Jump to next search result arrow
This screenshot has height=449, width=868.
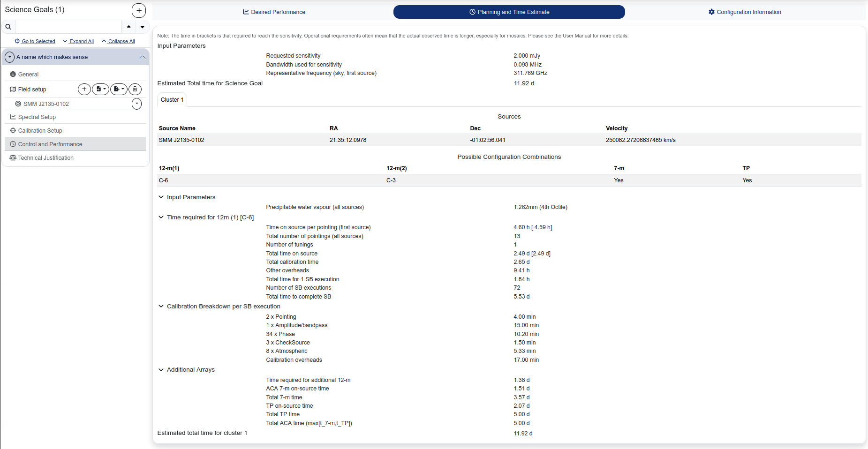coord(143,27)
